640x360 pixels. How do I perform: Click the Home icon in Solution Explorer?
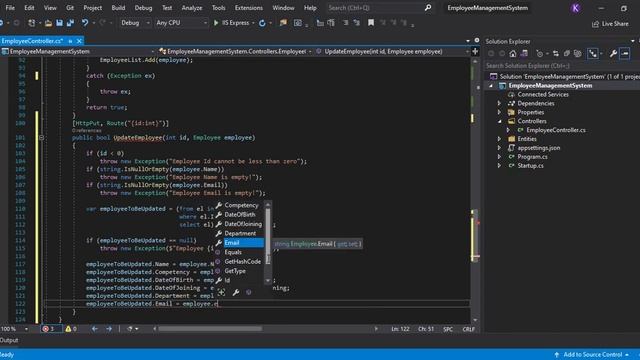513,53
